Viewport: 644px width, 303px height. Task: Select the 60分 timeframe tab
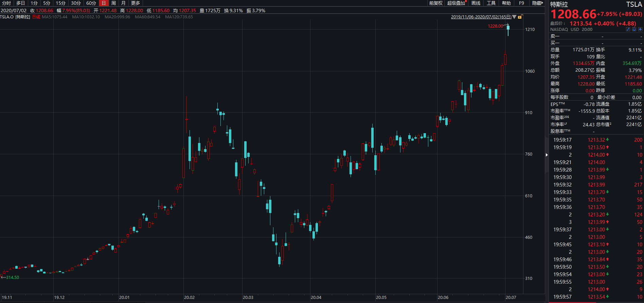91,3
